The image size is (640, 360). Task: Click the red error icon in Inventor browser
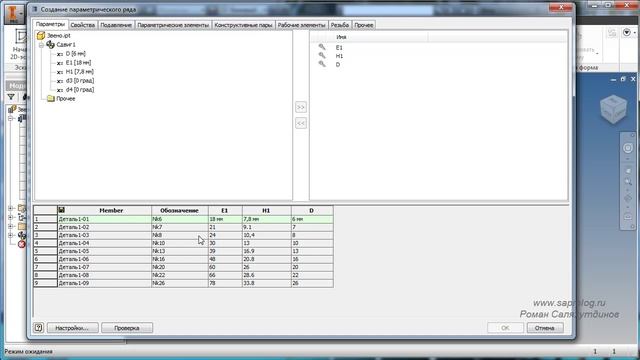pos(22,244)
